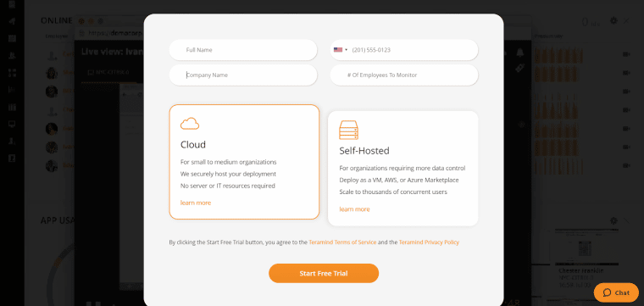Open learn more under Cloud
Viewport: 644px width, 306px height.
click(196, 203)
